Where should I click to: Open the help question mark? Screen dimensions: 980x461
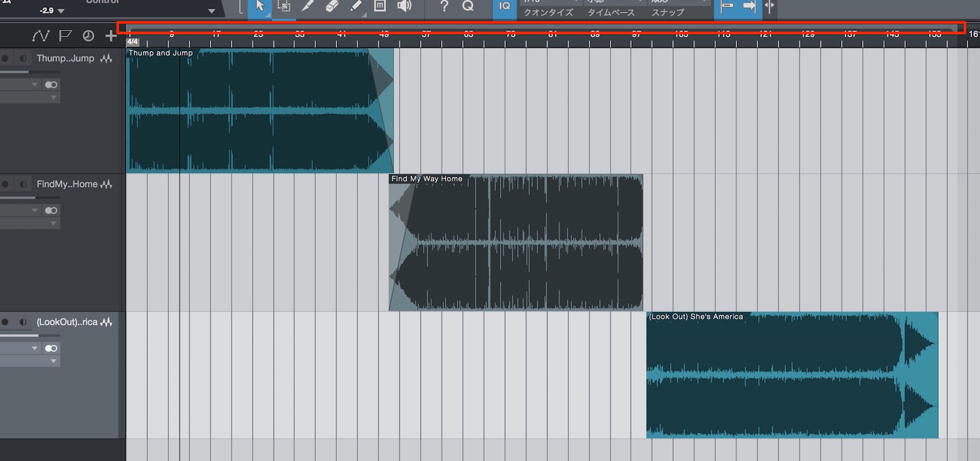(444, 7)
